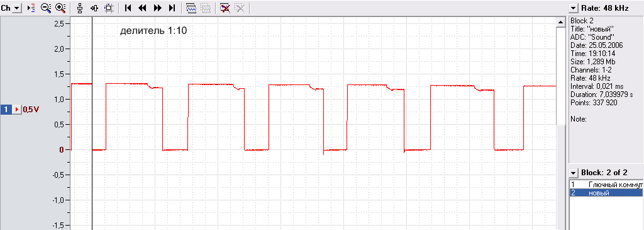Open the Ch channel dropdown
Viewport: 644px width, 230px height.
click(x=17, y=8)
